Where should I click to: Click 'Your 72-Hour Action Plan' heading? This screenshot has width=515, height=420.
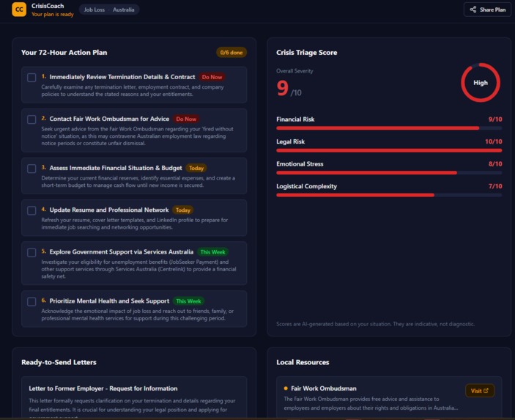click(x=64, y=53)
